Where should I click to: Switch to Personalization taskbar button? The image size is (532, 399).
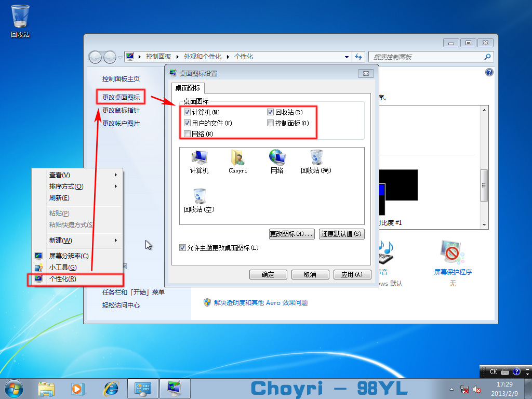click(x=175, y=389)
